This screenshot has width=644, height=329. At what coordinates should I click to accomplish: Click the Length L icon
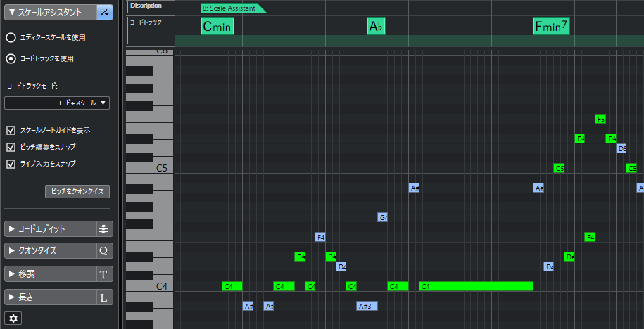104,297
